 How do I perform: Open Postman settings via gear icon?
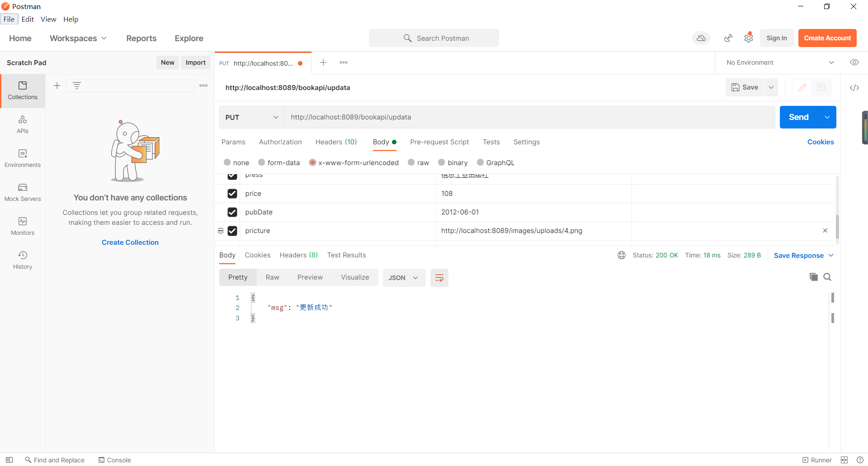[x=749, y=38]
